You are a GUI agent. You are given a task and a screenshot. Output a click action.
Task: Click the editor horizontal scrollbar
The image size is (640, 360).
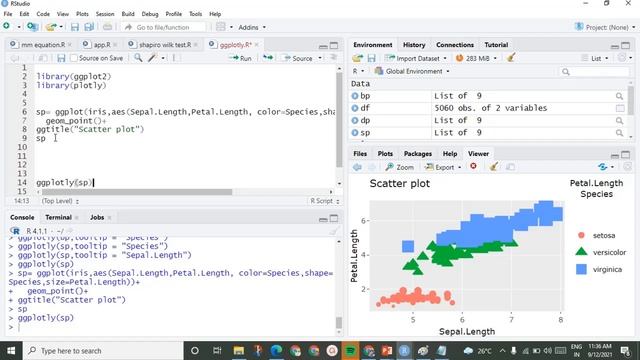click(137, 192)
